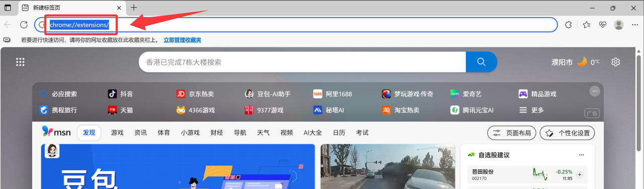644x189 pixels.
Task: Switch to 游戏 tab
Action: click(x=117, y=133)
